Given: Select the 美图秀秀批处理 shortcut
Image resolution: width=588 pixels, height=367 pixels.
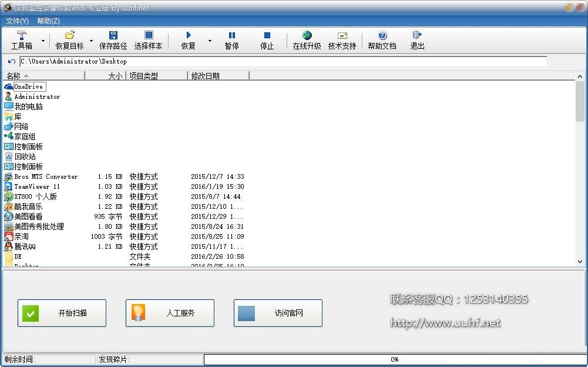Looking at the screenshot, I should pos(39,226).
